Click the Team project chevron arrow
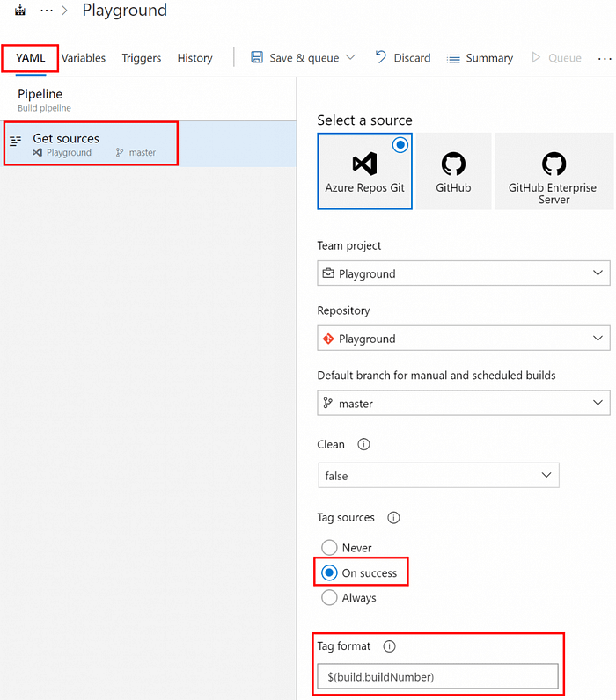616x700 pixels. click(598, 273)
